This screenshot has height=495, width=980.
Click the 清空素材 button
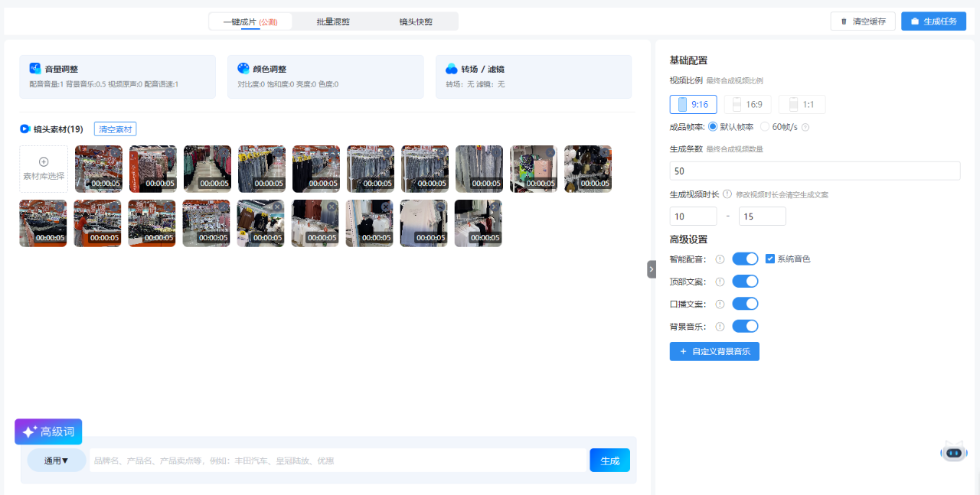(115, 129)
